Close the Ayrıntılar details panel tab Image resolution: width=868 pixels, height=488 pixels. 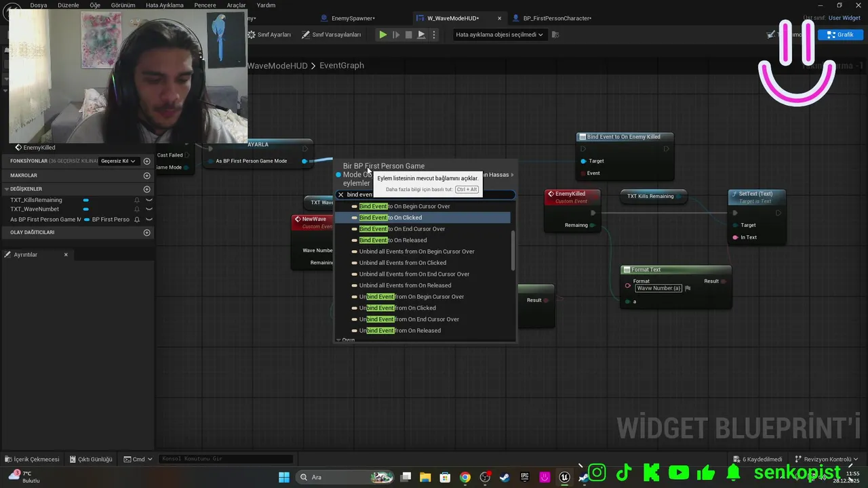click(x=66, y=255)
